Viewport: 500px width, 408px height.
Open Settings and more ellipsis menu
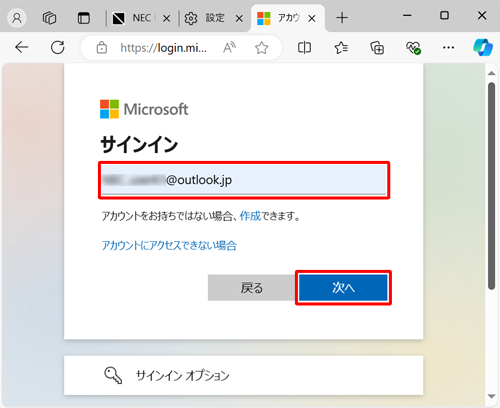(448, 48)
